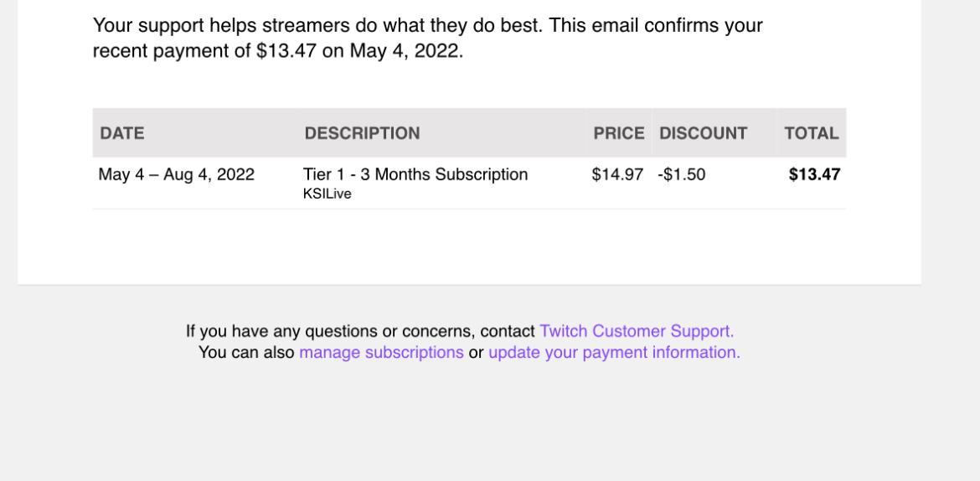Click the payment confirmation paragraph text
Viewport: 980px width, 481px height.
pyautogui.click(x=427, y=39)
